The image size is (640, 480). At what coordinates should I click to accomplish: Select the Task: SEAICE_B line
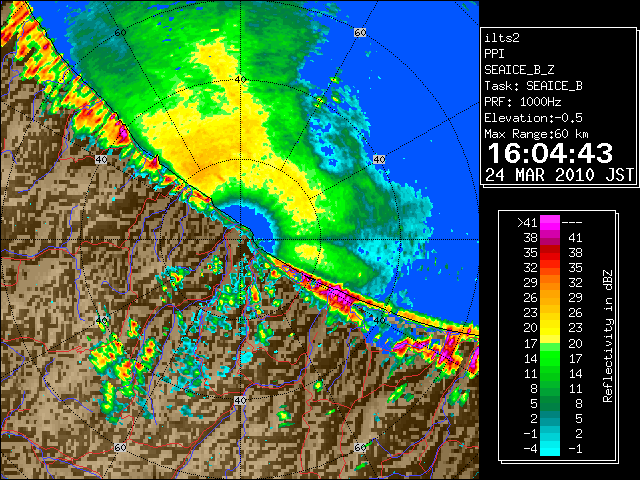point(533,86)
